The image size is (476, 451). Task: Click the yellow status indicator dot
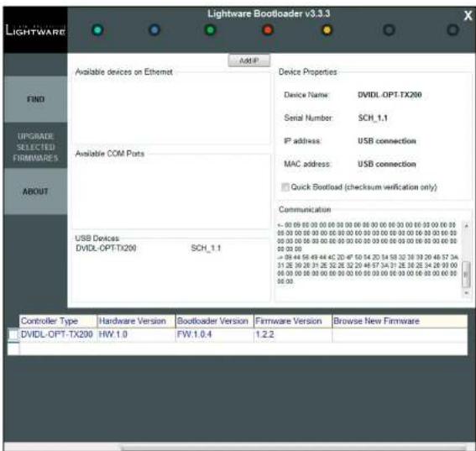(x=327, y=30)
